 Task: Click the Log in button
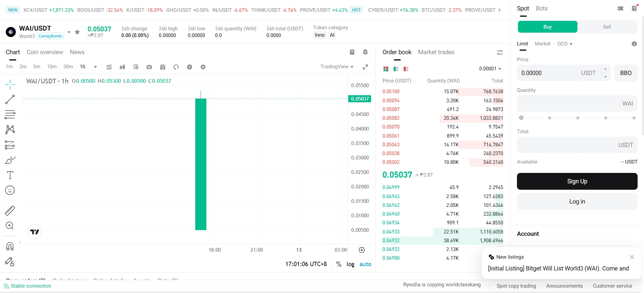click(577, 202)
